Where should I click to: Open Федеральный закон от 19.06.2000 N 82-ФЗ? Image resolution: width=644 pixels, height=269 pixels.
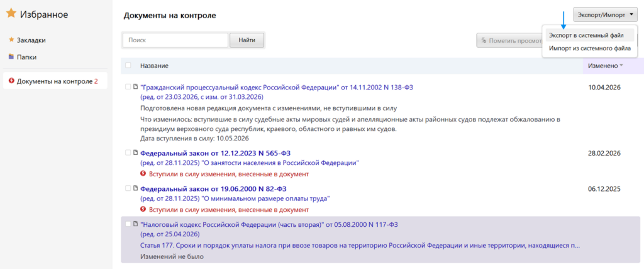click(x=213, y=189)
